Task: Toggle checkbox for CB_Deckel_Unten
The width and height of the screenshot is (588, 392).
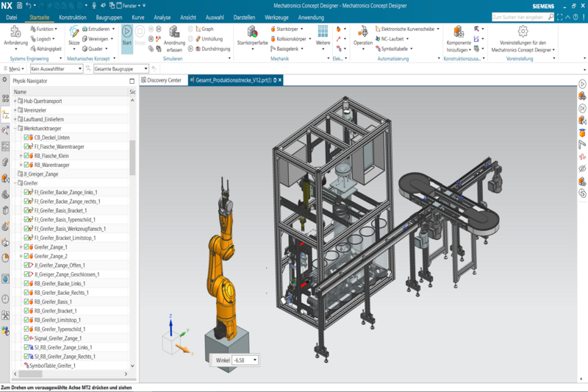Action: [26, 138]
